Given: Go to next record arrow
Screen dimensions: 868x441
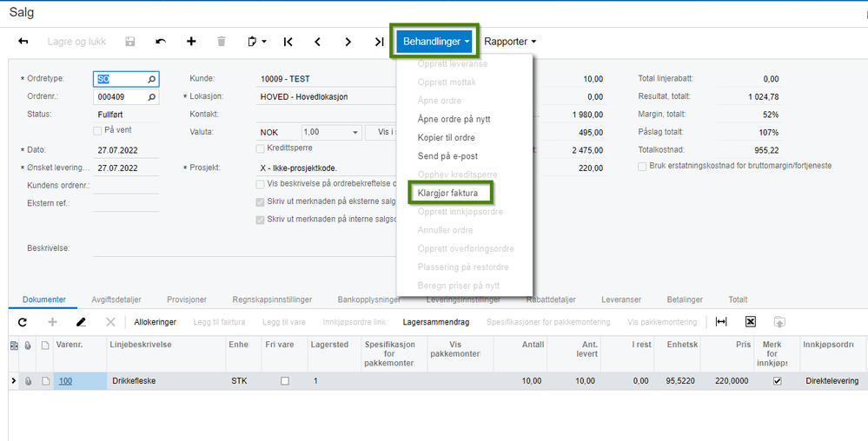Looking at the screenshot, I should 348,42.
